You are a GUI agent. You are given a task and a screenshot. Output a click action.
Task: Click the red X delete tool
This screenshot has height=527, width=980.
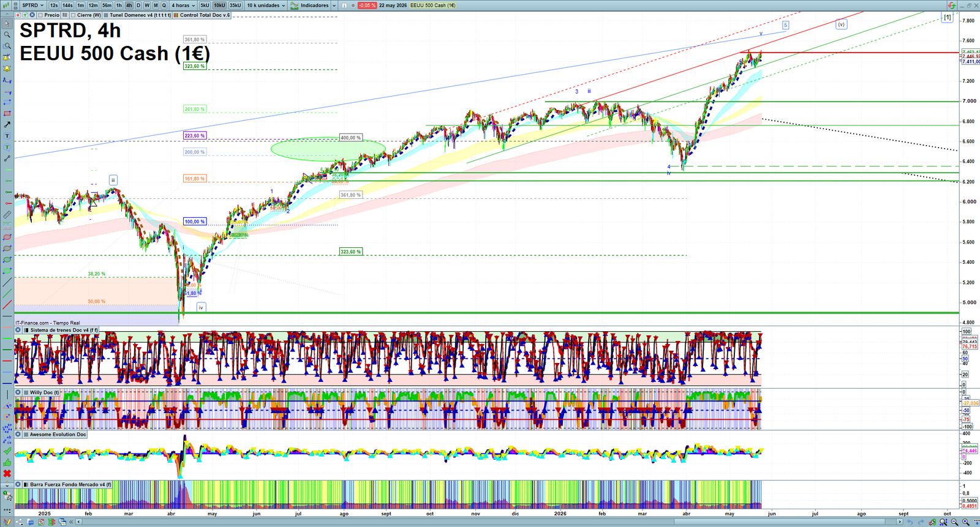pos(7,474)
